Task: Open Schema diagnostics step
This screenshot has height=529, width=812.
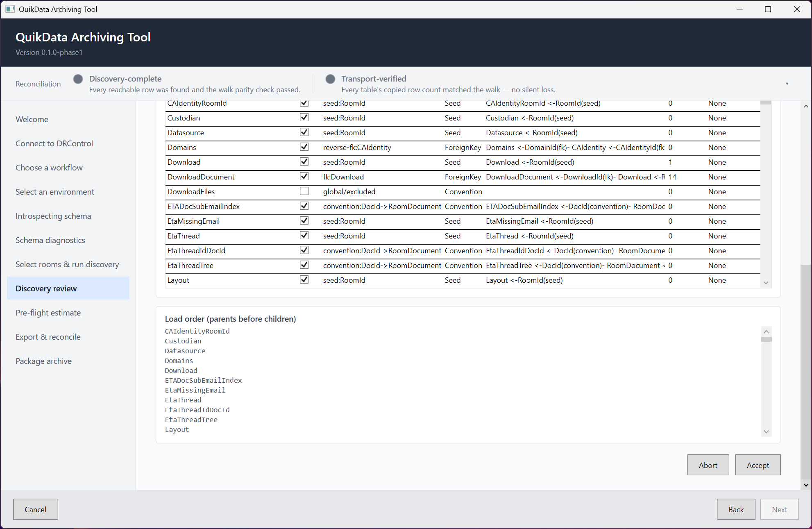Action: pos(68,240)
